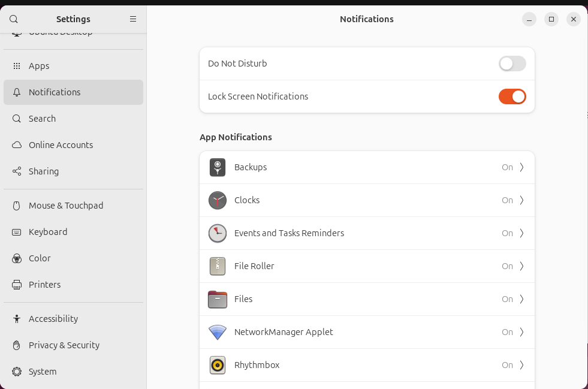Image resolution: width=588 pixels, height=389 pixels.
Task: Open the Online Accounts section
Action: [61, 145]
